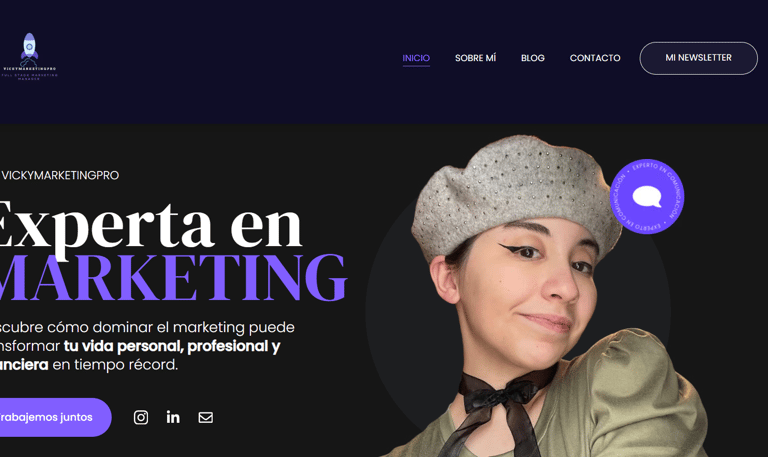Click the bold 'tu vida personal, profesional y' text
Screen dimensions: 768x457
click(172, 346)
